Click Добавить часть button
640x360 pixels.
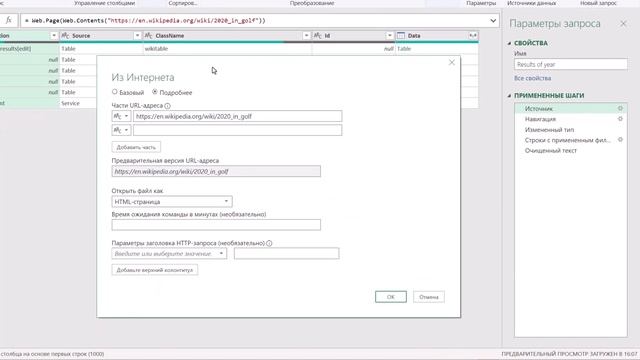(x=136, y=147)
